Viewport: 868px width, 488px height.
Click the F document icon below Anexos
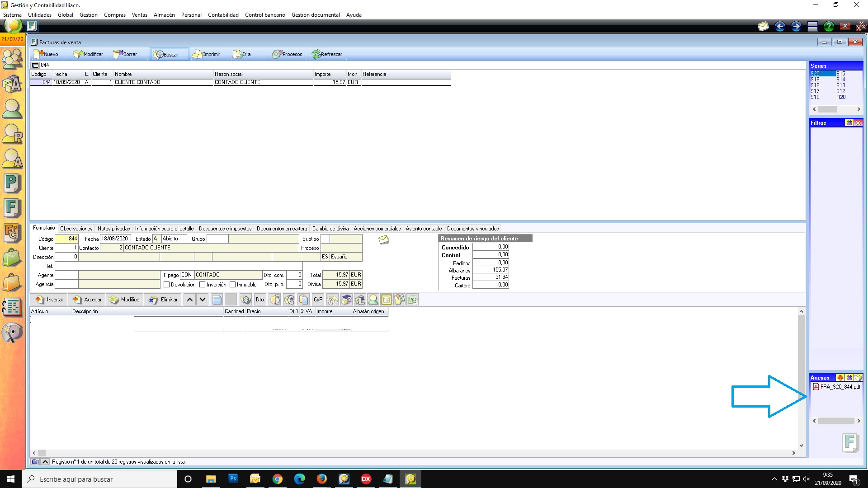coord(850,442)
